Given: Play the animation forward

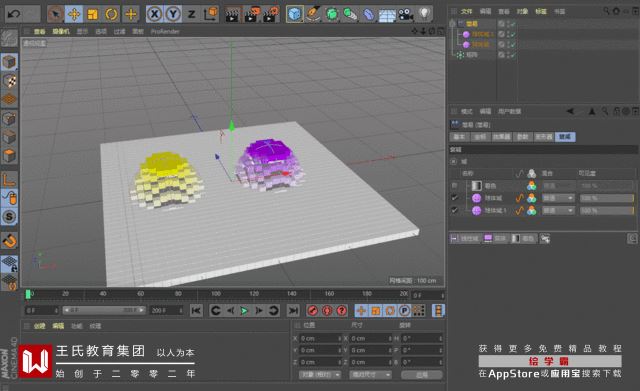Looking at the screenshot, I should click(x=244, y=311).
